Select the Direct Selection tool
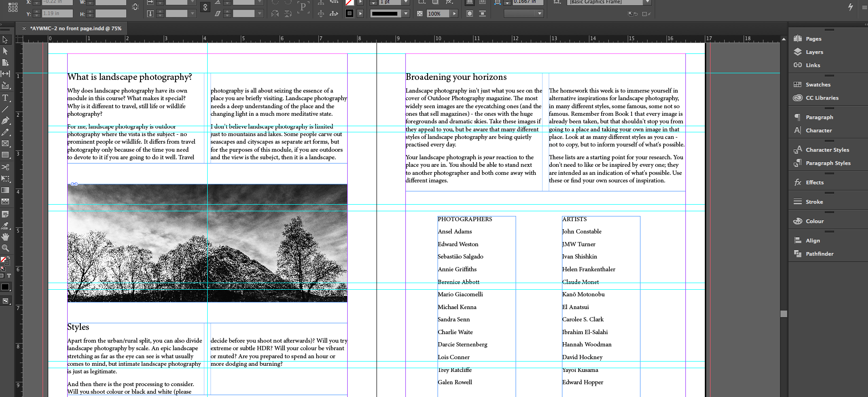The height and width of the screenshot is (397, 868). point(5,51)
